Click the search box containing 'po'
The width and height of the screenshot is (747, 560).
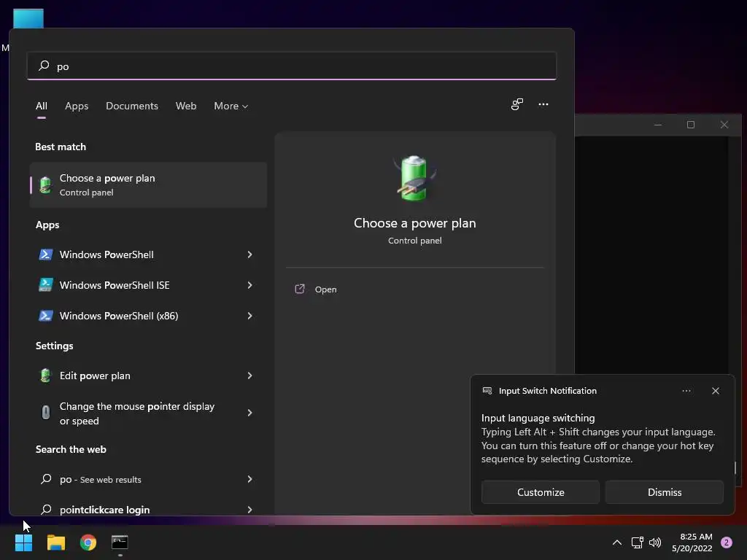point(292,66)
